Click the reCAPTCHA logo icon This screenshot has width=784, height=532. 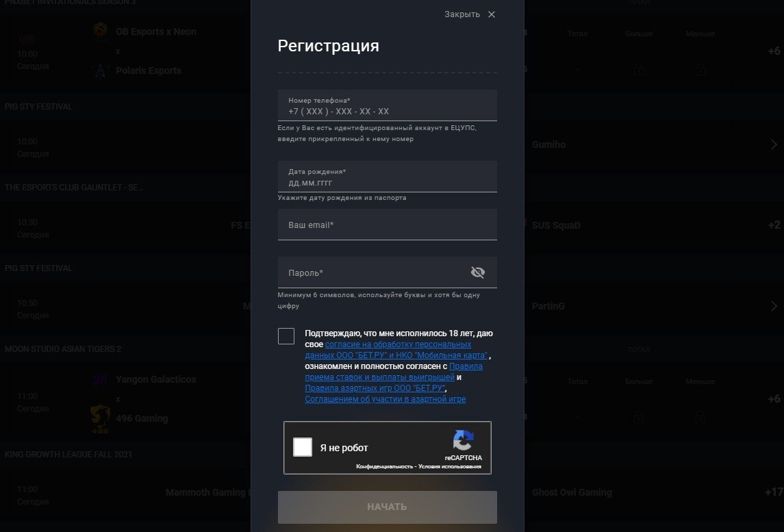[463, 440]
